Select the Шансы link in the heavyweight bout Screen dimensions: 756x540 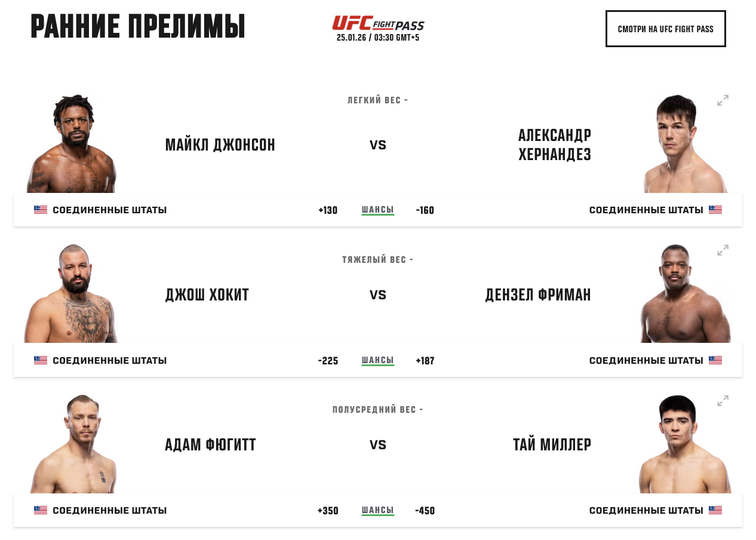(x=377, y=360)
